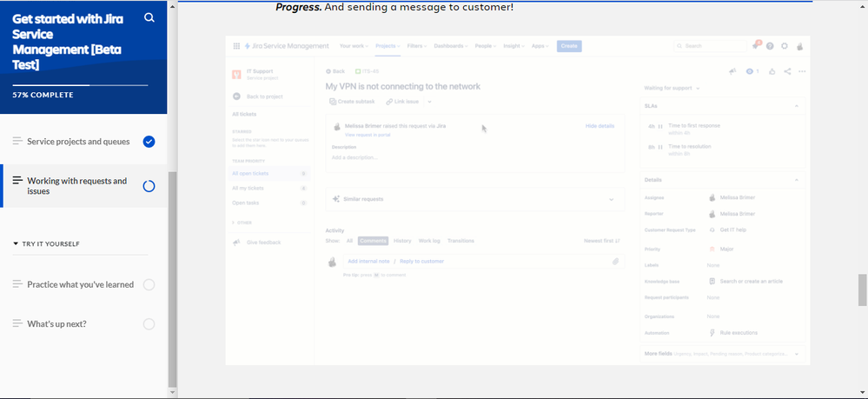The image size is (868, 399).
Task: Open the People menu
Action: tap(486, 46)
